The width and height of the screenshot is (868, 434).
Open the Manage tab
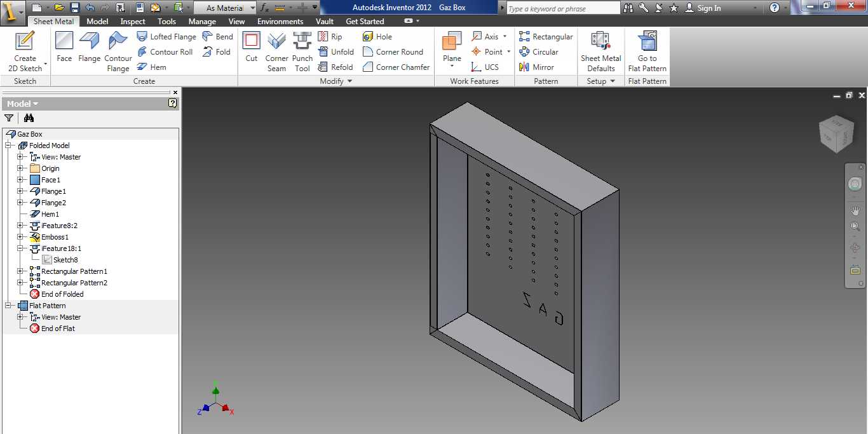(x=202, y=21)
